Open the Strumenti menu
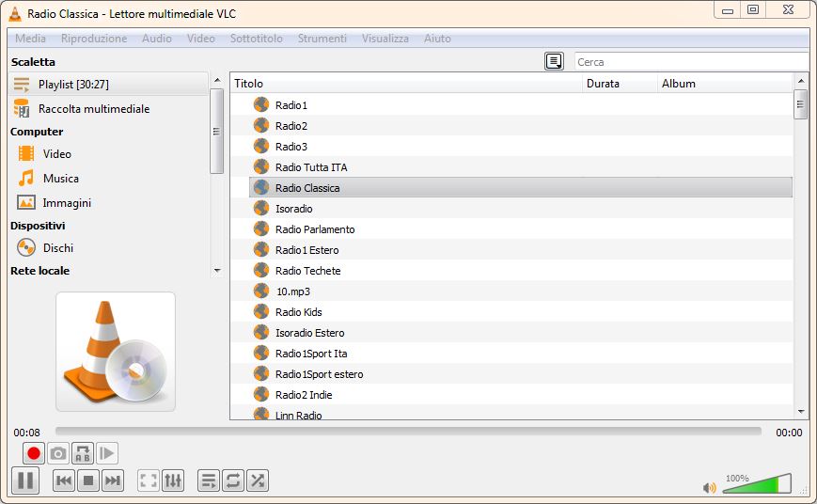This screenshot has height=504, width=817. coord(322,39)
